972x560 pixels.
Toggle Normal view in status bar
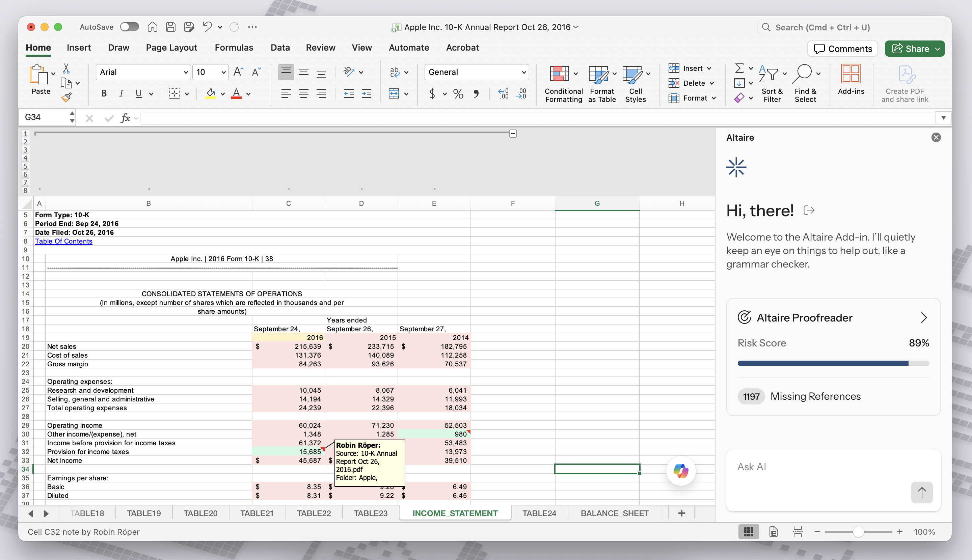pos(749,532)
